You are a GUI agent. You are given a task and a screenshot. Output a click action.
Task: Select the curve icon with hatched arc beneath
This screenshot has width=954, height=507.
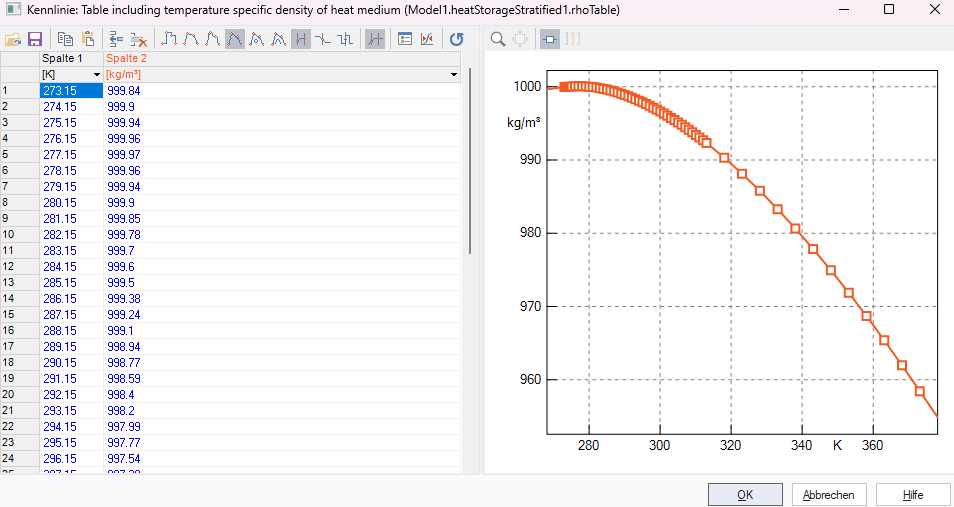click(x=279, y=40)
